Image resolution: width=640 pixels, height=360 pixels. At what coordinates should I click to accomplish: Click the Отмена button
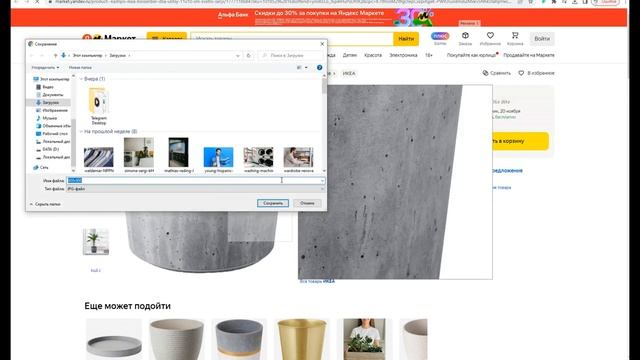point(307,203)
